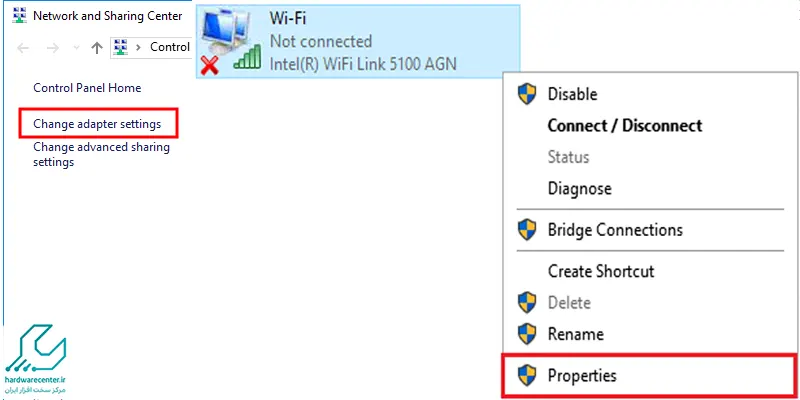
Task: Choose Rename from the context menu
Action: pyautogui.click(x=575, y=334)
